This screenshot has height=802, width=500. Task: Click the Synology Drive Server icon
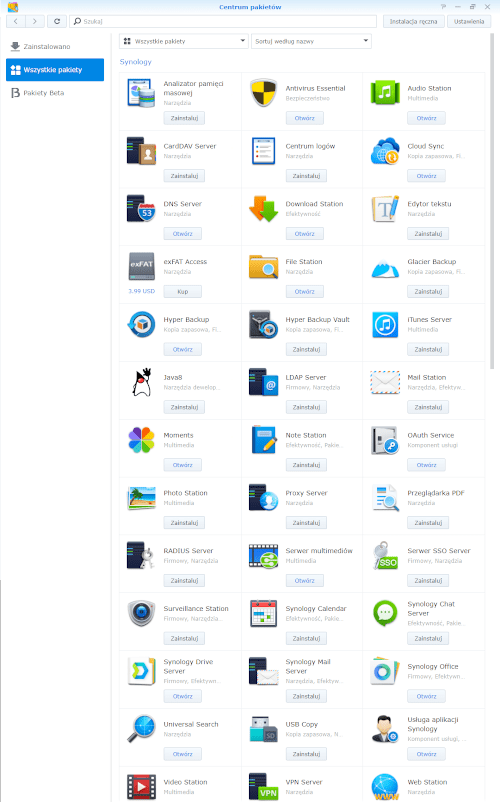[x=141, y=671]
